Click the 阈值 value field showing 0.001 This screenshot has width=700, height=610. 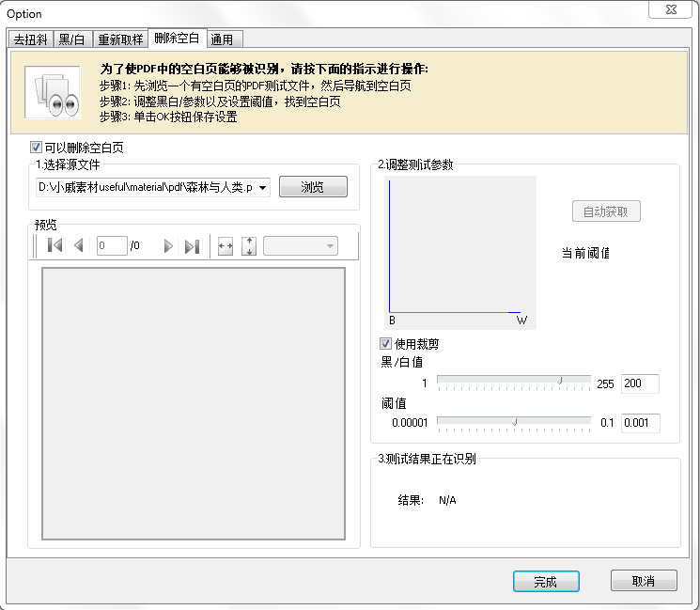pyautogui.click(x=641, y=424)
